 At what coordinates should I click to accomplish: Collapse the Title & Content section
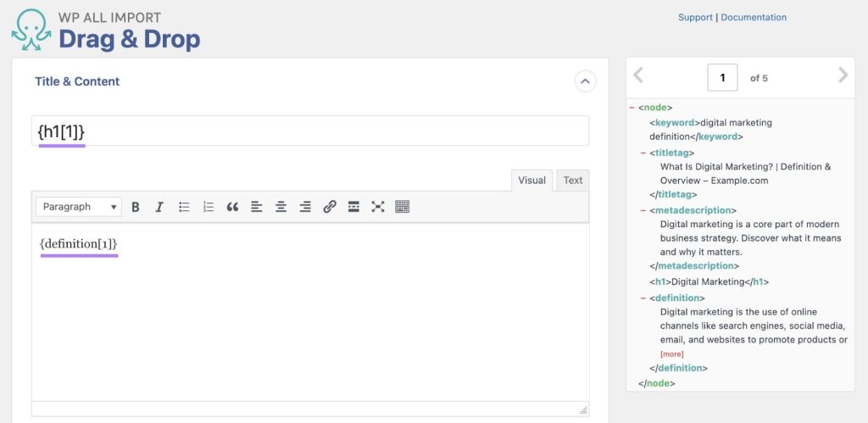point(585,82)
